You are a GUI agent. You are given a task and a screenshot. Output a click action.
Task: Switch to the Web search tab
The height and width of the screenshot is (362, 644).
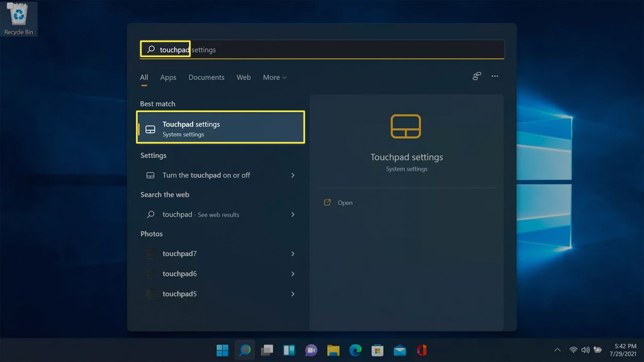243,78
